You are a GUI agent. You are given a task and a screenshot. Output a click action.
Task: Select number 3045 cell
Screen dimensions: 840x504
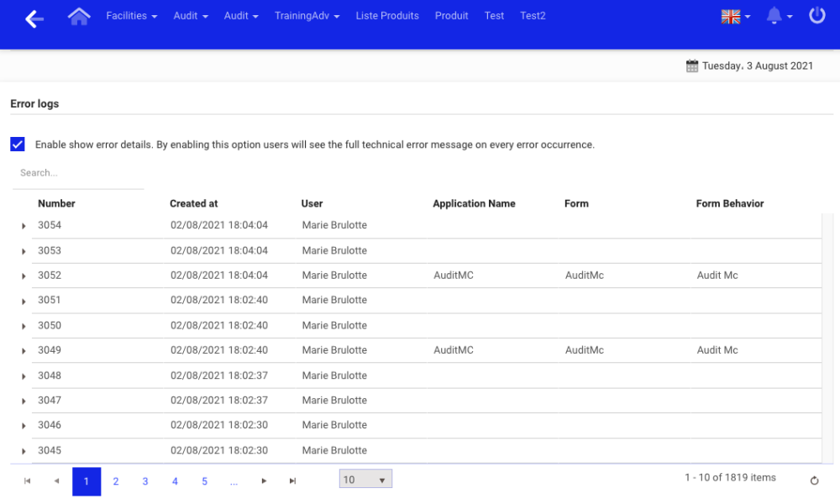coord(50,450)
